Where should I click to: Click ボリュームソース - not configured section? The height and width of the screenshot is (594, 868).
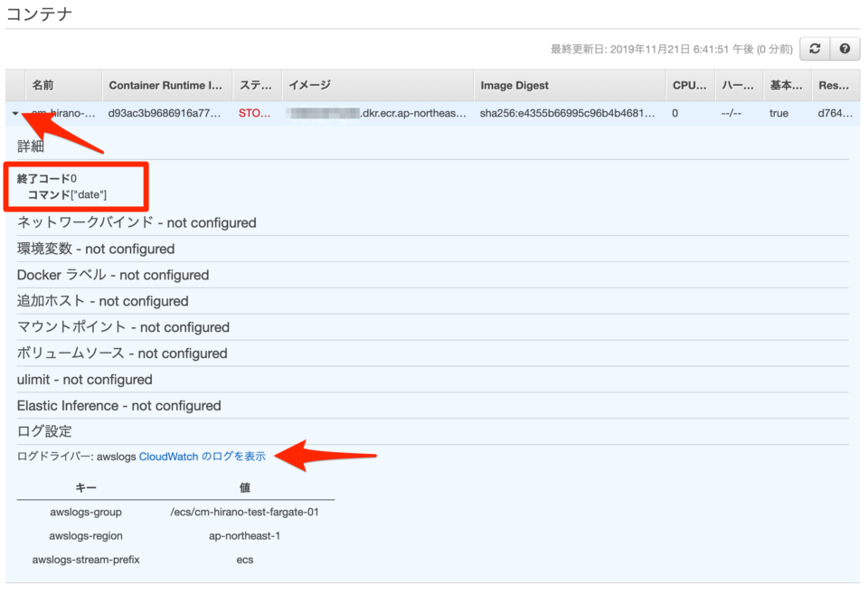pos(122,354)
